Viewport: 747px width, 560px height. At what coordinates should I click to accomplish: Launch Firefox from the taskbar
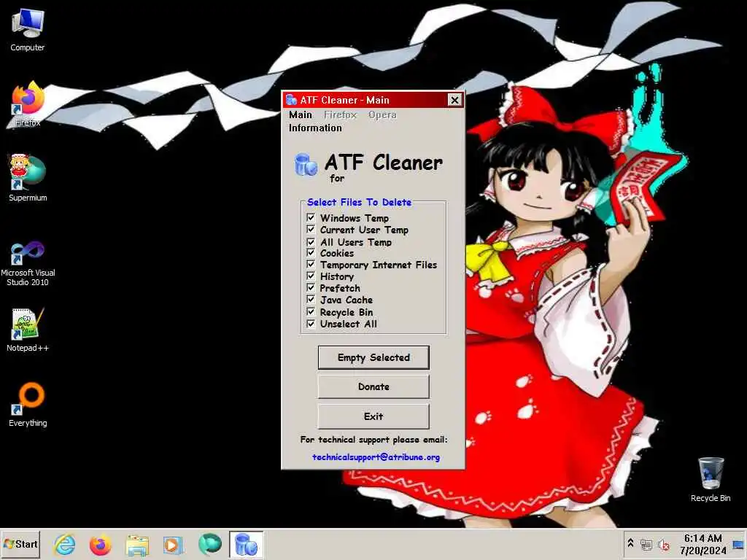click(x=101, y=544)
